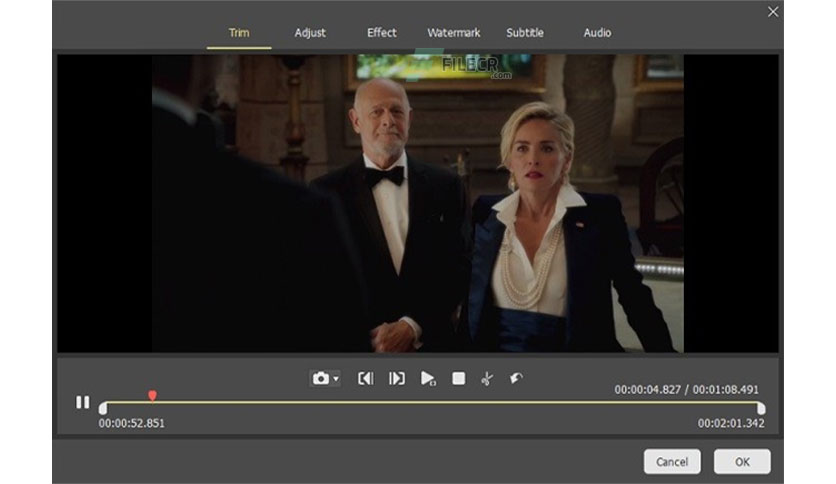Stop playback with the square icon
This screenshot has width=836, height=484.
pyautogui.click(x=459, y=378)
